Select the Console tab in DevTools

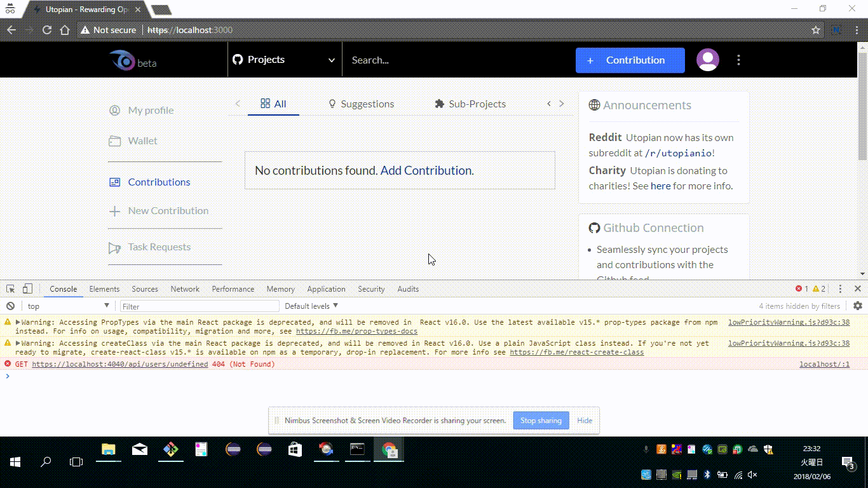[x=64, y=289]
